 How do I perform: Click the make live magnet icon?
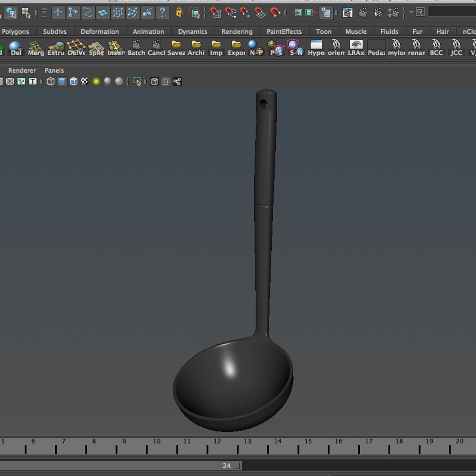pyautogui.click(x=275, y=13)
